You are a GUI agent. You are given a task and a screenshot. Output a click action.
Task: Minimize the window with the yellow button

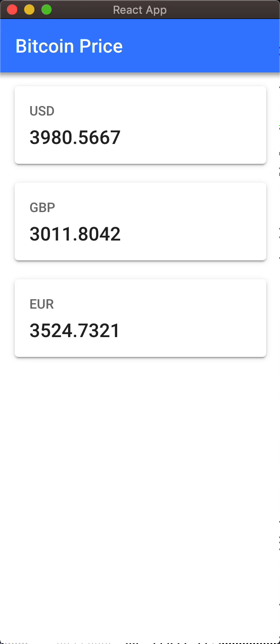[x=29, y=9]
